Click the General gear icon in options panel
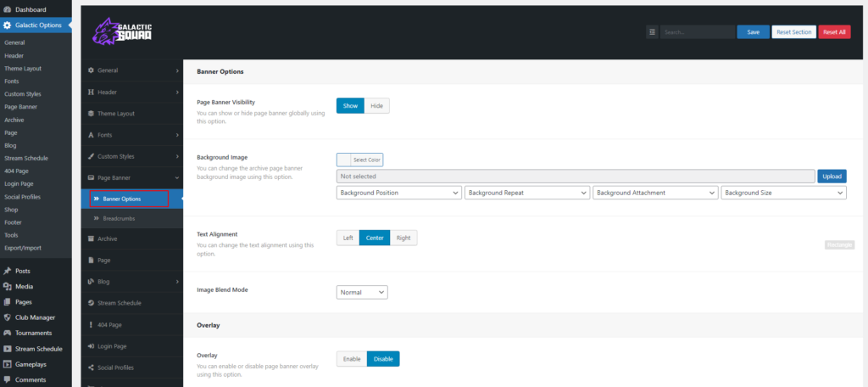 click(x=92, y=70)
